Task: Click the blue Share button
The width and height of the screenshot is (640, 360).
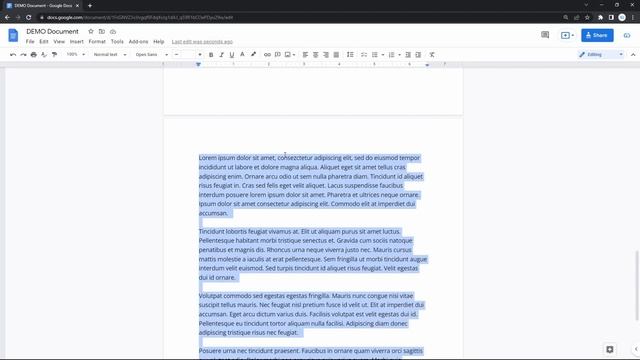Action: click(x=597, y=36)
